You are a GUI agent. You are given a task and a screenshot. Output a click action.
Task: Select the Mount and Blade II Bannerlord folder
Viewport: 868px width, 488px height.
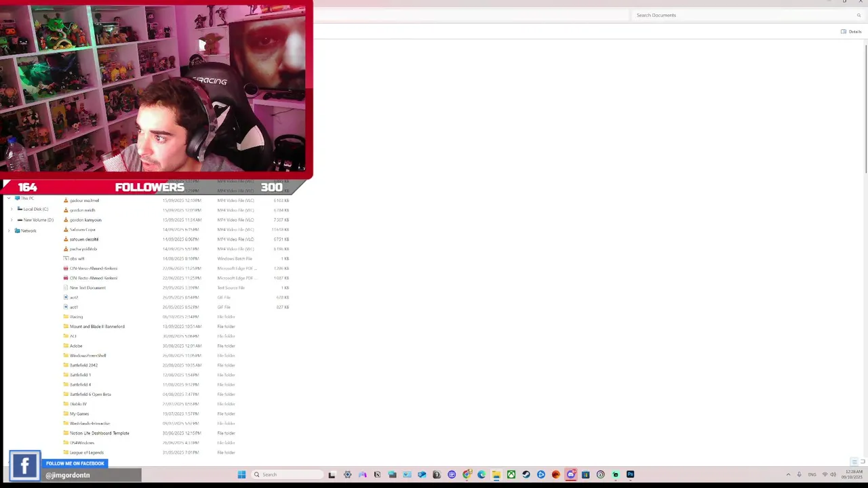97,327
